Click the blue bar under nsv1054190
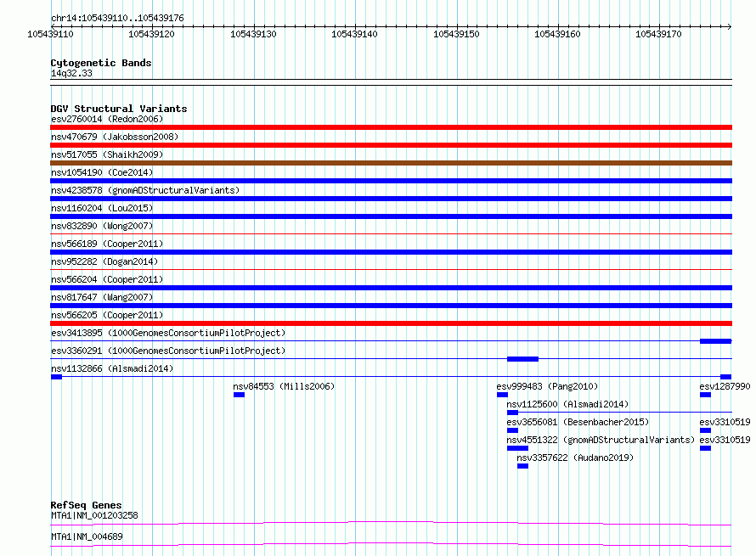This screenshot has width=756, height=556. click(391, 181)
